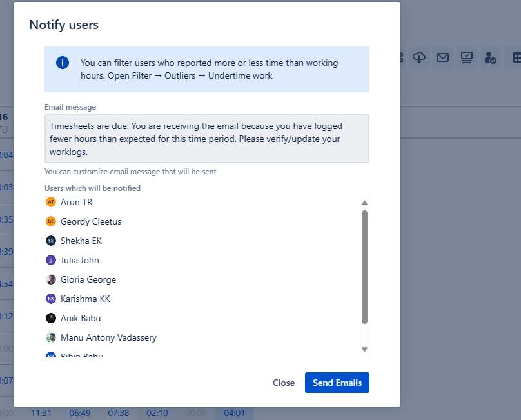
Task: Click Geordy Cleetus's avatar icon
Action: tap(51, 221)
